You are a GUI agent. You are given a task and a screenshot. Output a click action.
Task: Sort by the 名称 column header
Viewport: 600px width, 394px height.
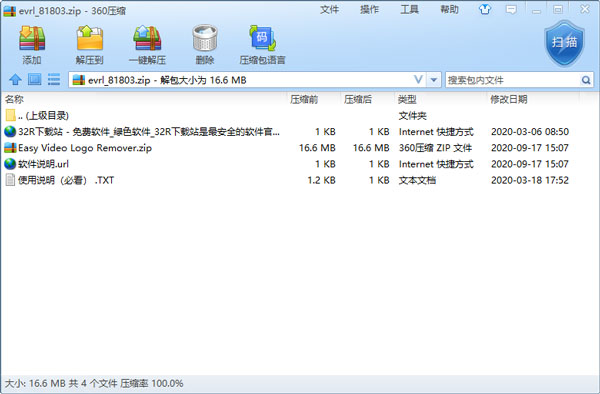coord(14,99)
